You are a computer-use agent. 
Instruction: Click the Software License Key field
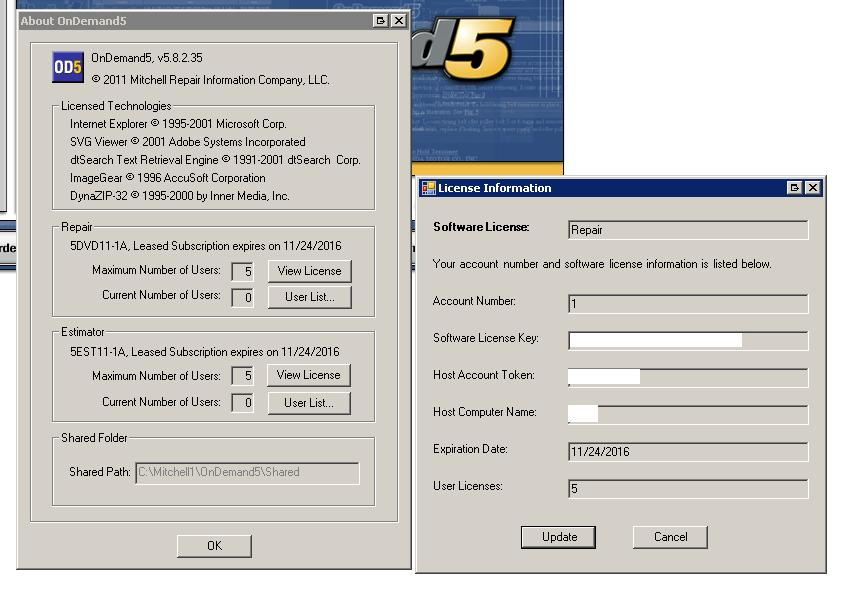(687, 340)
